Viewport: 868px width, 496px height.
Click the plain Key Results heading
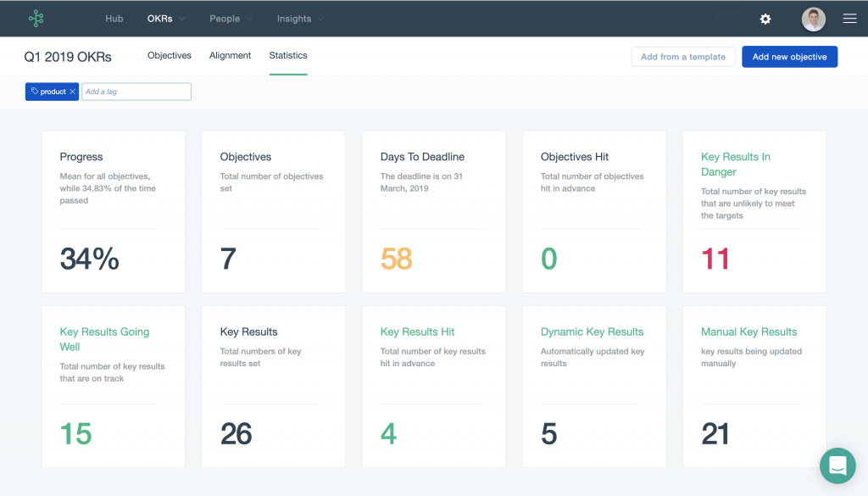(x=248, y=332)
